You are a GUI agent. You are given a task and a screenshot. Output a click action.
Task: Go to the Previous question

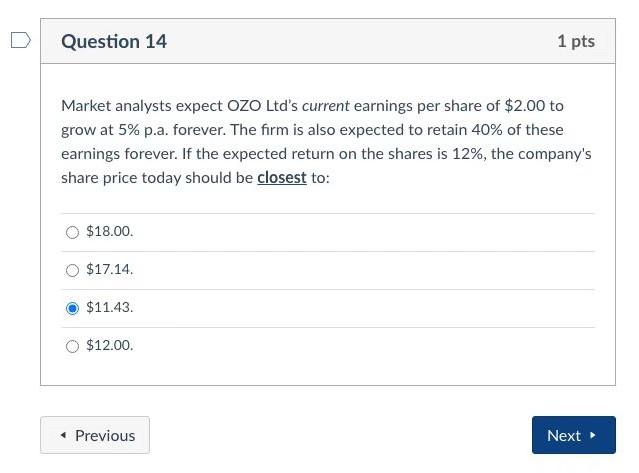(x=95, y=436)
